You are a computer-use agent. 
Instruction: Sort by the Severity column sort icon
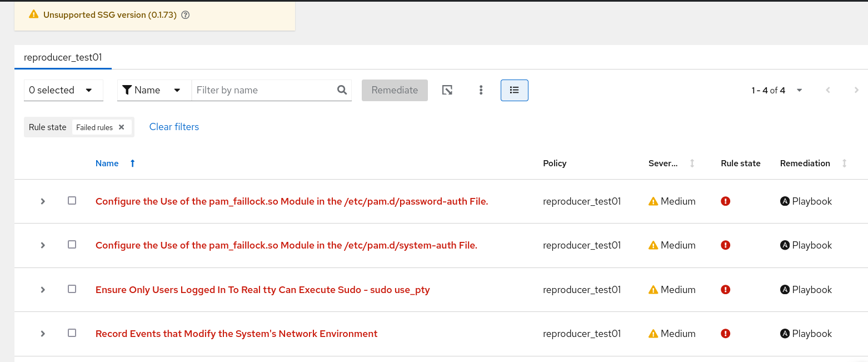click(x=692, y=163)
